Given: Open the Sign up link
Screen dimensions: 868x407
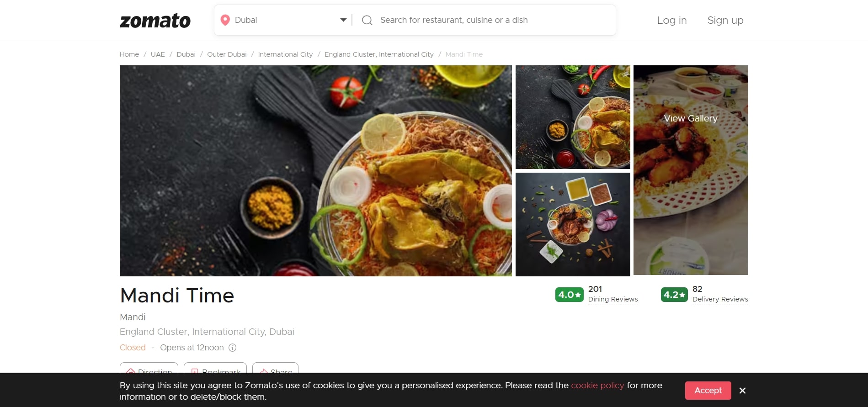Looking at the screenshot, I should pos(725,21).
